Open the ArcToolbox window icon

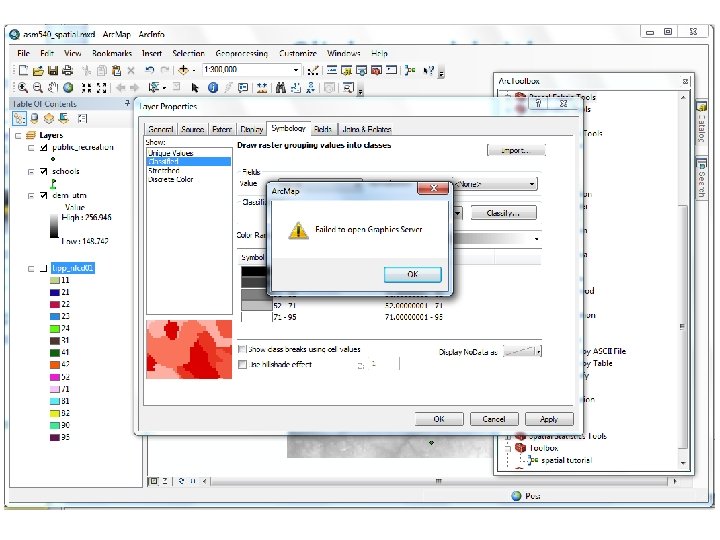click(x=376, y=70)
